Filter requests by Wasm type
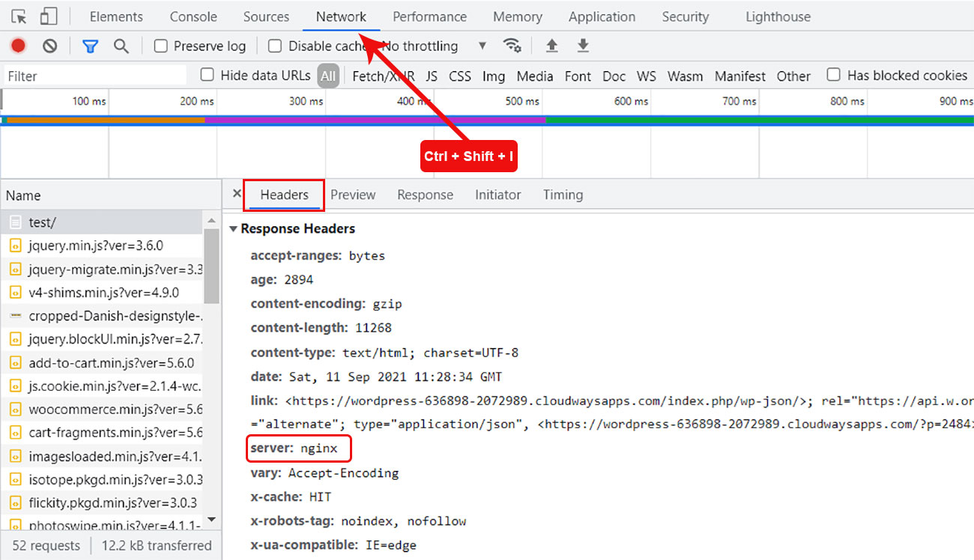 pyautogui.click(x=686, y=76)
